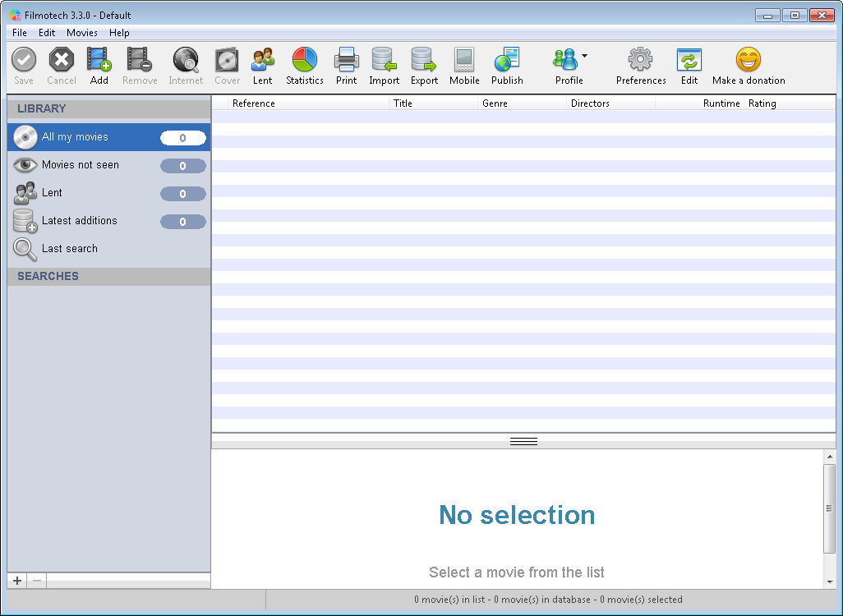Open the Statistics pie chart tool
This screenshot has height=616, width=843.
coord(305,61)
